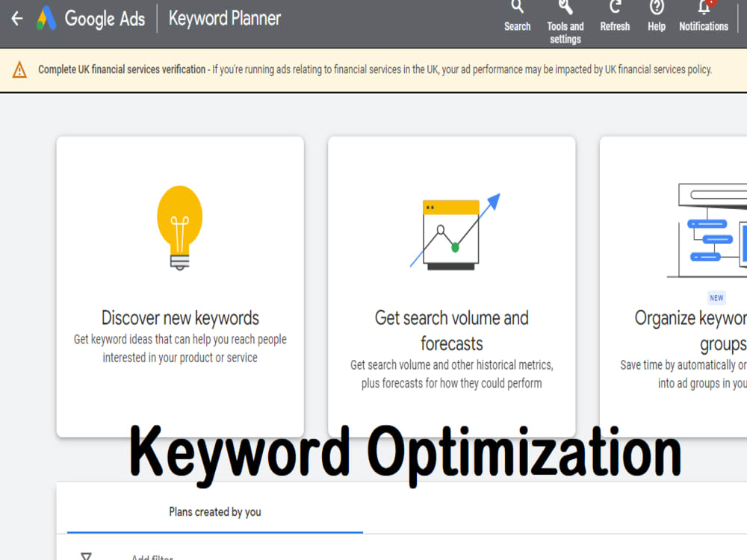This screenshot has height=560, width=747.
Task: Click 'Save time by automatically' description text
Action: click(684, 374)
